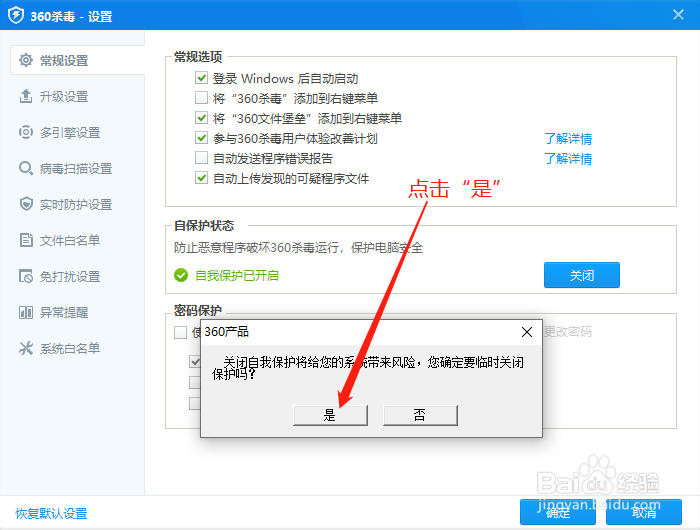
Task: Click the tools icon beside 系统白名单
Action: (26, 348)
